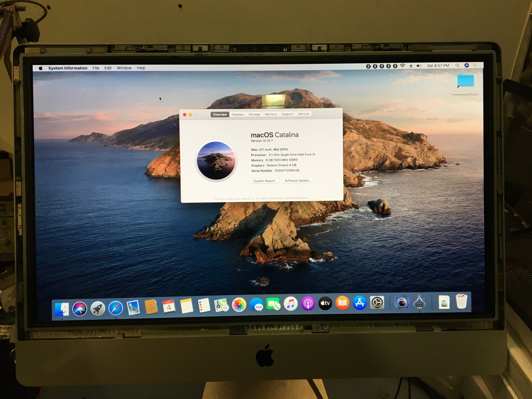Open Spotlight search magnifier icon

click(457, 65)
